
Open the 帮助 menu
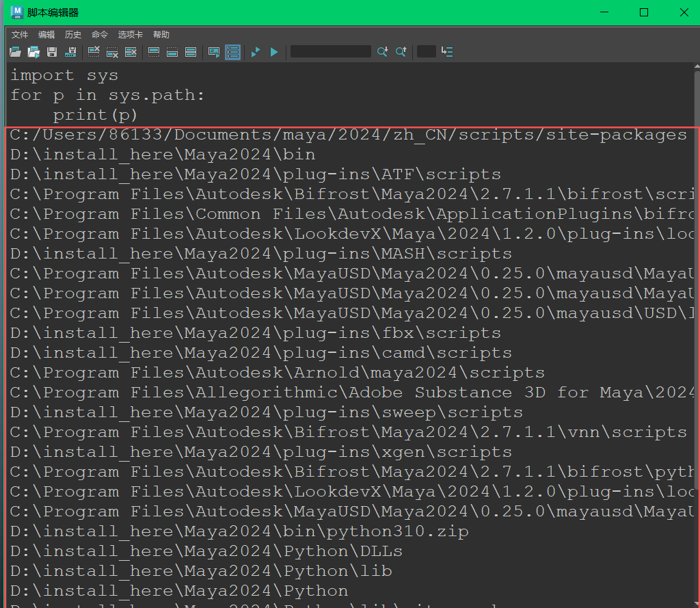tap(161, 35)
